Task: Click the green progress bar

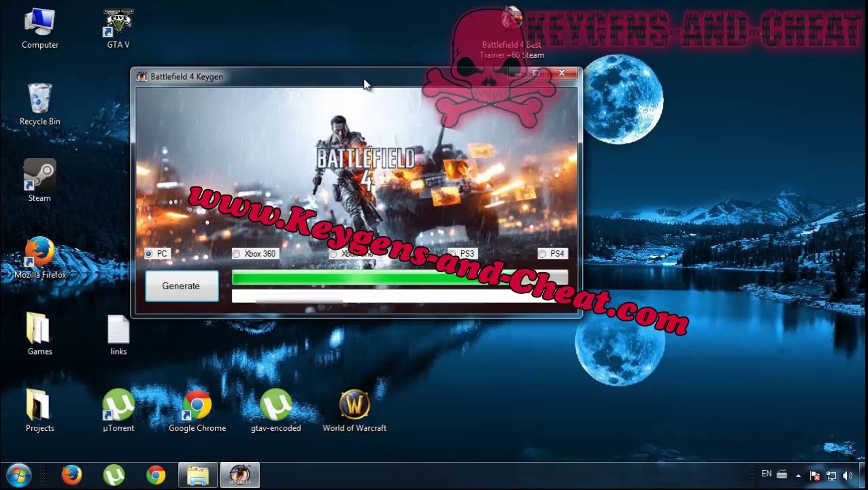Action: [399, 277]
